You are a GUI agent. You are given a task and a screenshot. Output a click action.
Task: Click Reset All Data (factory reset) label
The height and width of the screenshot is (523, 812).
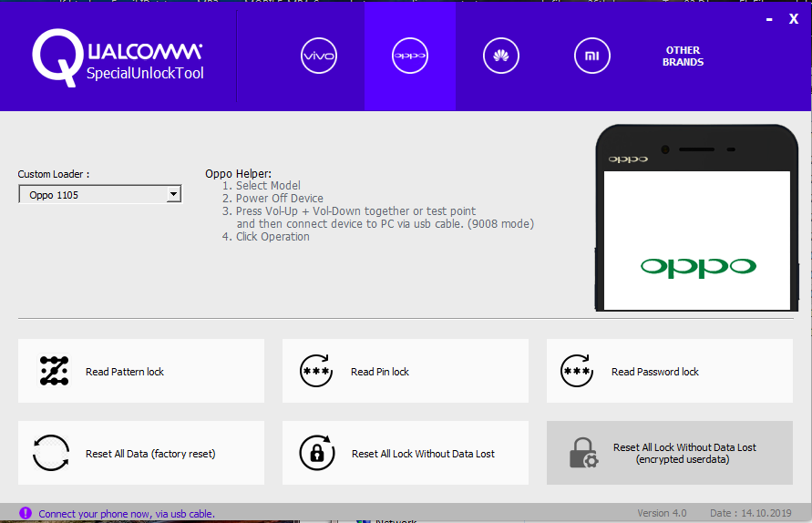(150, 454)
